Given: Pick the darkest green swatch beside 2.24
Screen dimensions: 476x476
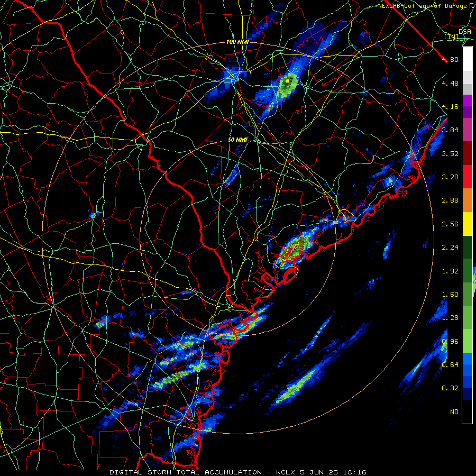Looking at the screenshot, I should click(x=467, y=248).
